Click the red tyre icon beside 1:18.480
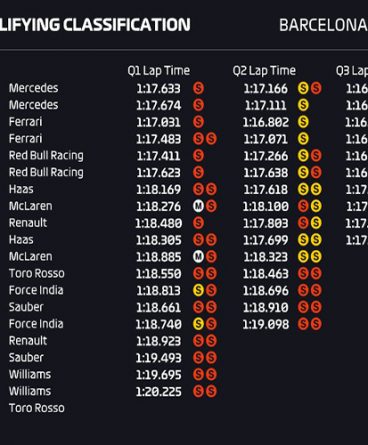Screen dimensions: 368x445 [x=198, y=223]
